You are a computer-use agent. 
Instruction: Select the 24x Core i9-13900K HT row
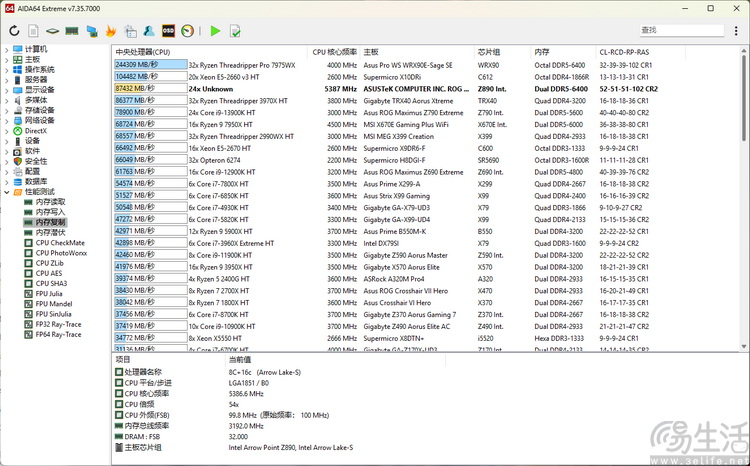[x=386, y=112]
